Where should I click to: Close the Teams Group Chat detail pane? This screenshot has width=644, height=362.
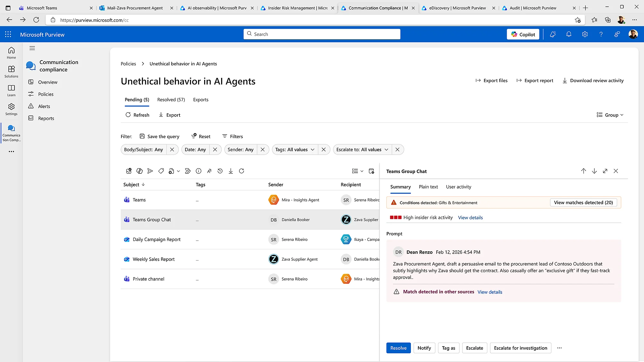(616, 171)
